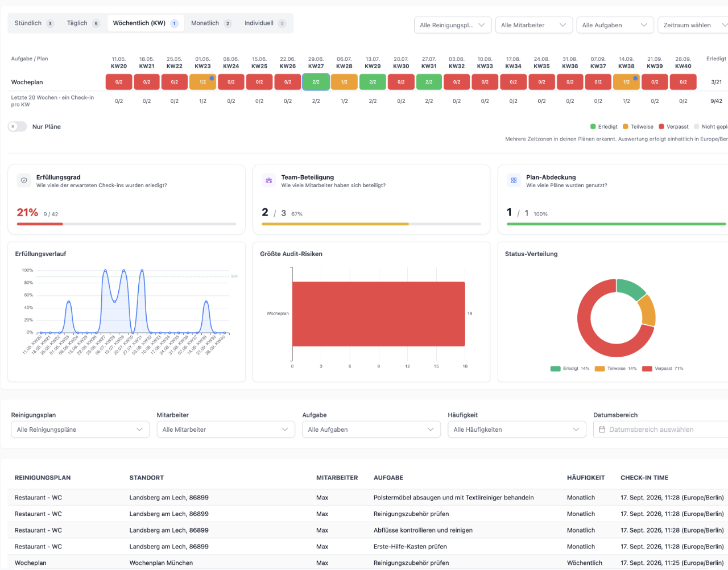Click the Verpasst legend entry below donut chart

coord(663,369)
